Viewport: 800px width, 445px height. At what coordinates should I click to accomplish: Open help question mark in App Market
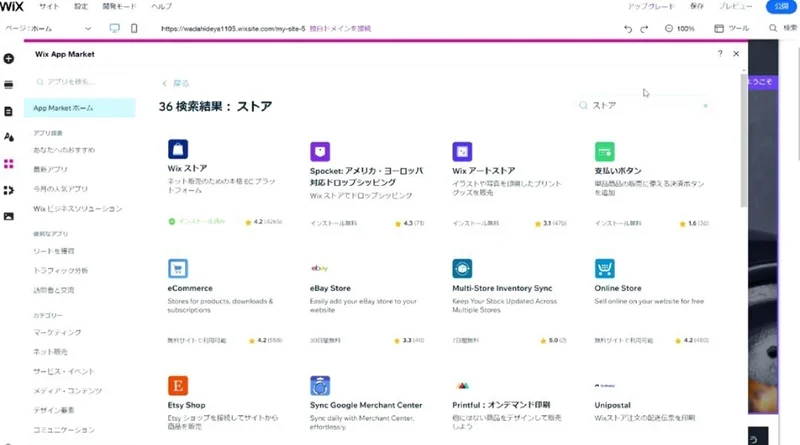coord(720,54)
